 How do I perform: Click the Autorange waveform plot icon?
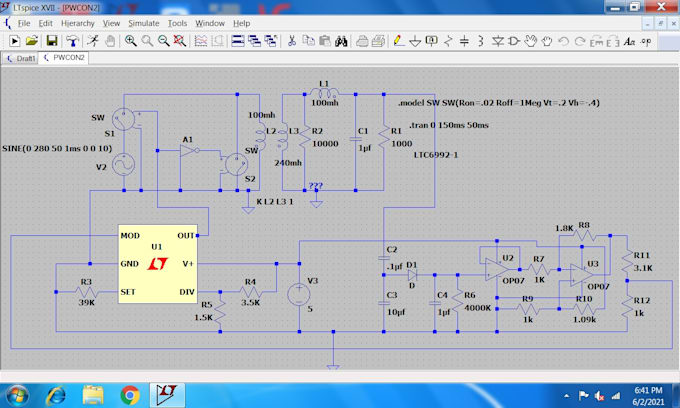coord(200,41)
